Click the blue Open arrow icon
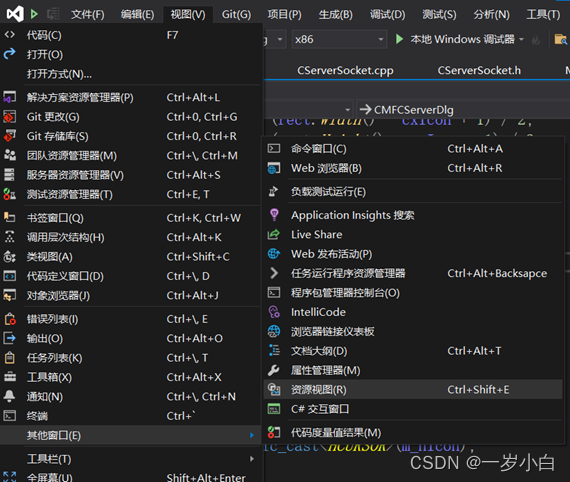Viewport: 570px width, 482px height. point(9,54)
